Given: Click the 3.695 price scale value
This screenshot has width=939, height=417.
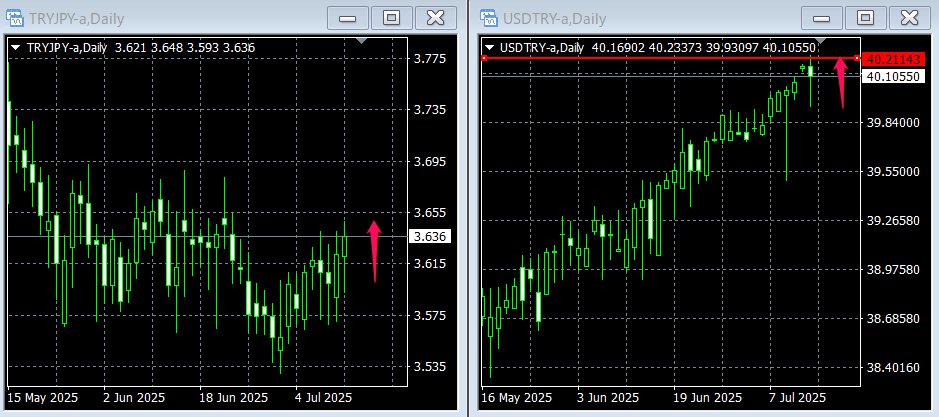Looking at the screenshot, I should coord(430,162).
